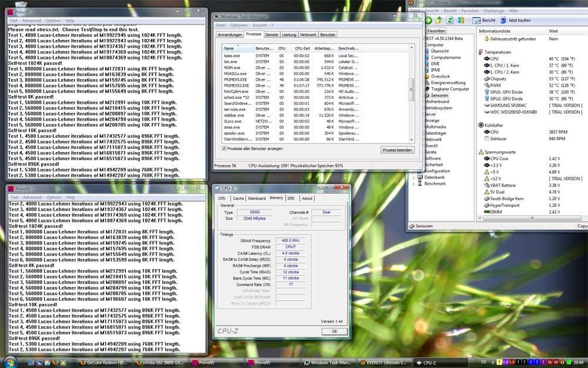588x368 pixels.
Task: Click the CPU-Z title bar icon
Action: point(217,188)
